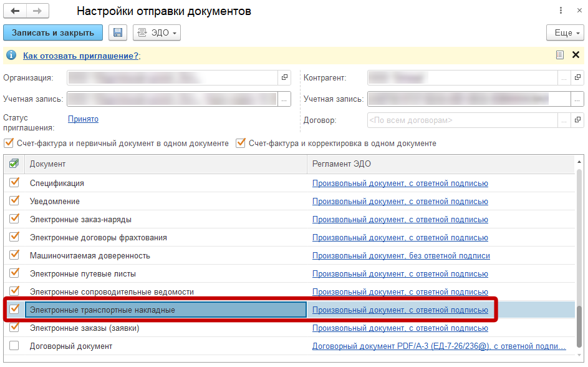Choose right Учетная запись with ellipsis button
The image size is (588, 367).
pos(577,99)
